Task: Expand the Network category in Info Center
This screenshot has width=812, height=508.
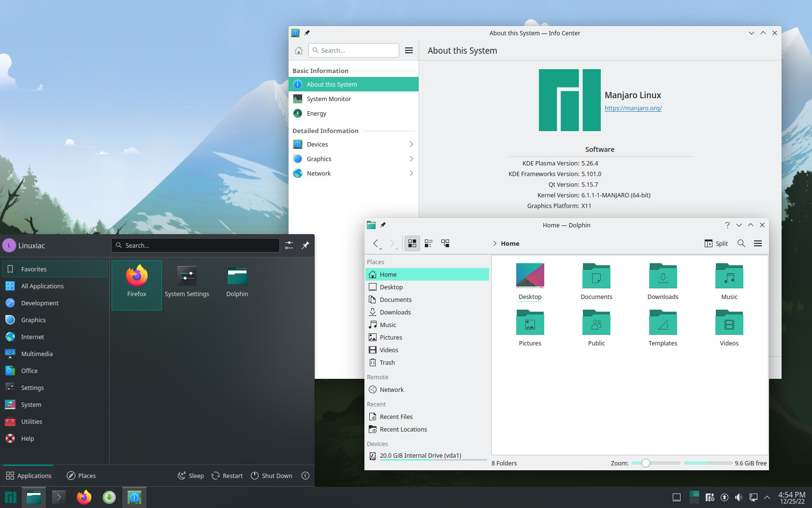Action: (x=354, y=173)
